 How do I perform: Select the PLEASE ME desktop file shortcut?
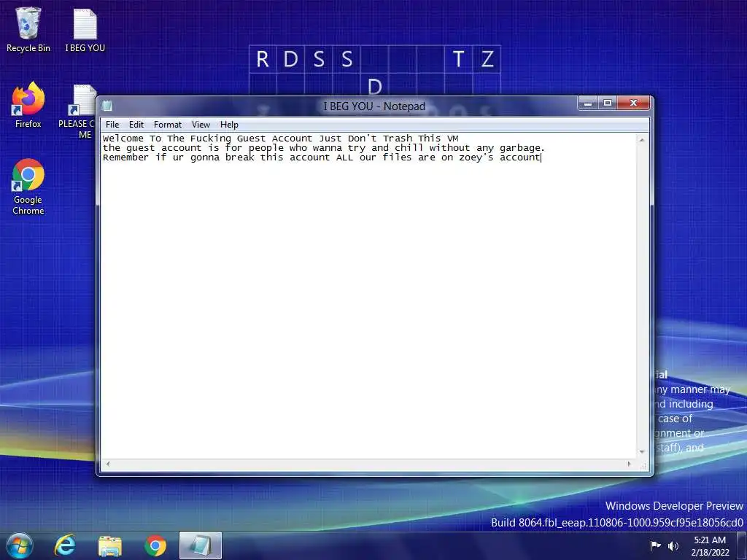[77, 112]
